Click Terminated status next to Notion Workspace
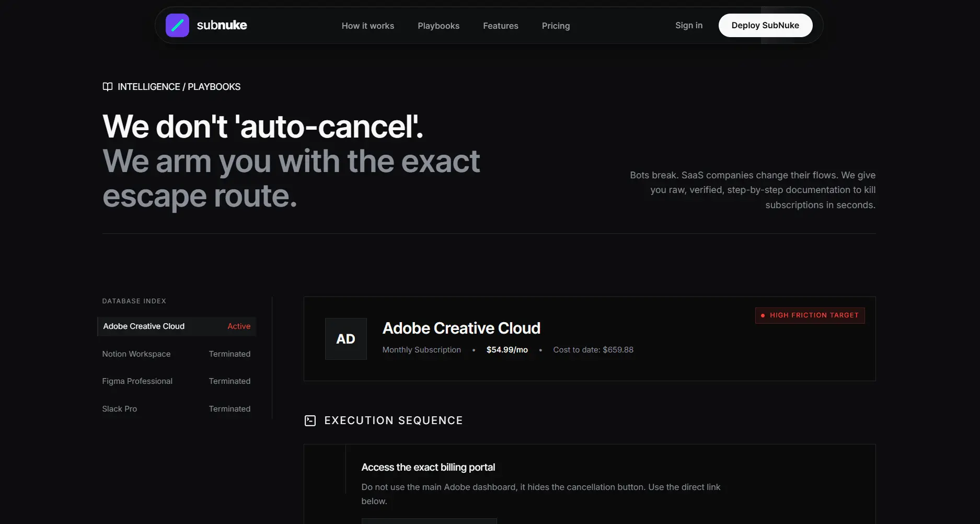This screenshot has width=980, height=524. (229, 354)
